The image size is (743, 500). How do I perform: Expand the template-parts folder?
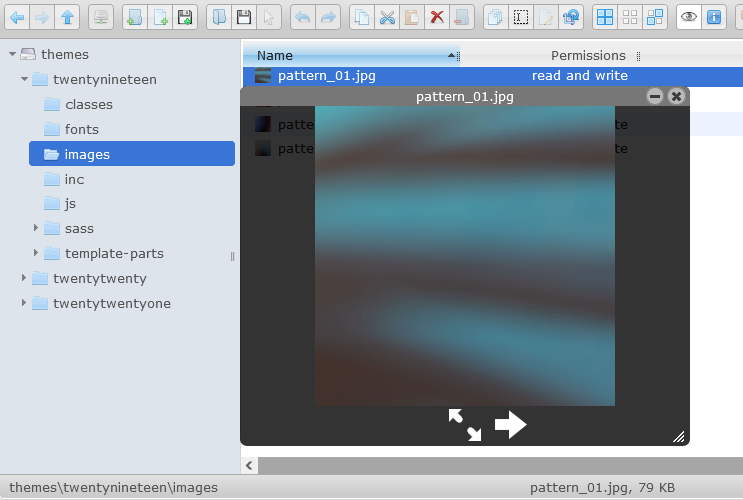click(36, 253)
